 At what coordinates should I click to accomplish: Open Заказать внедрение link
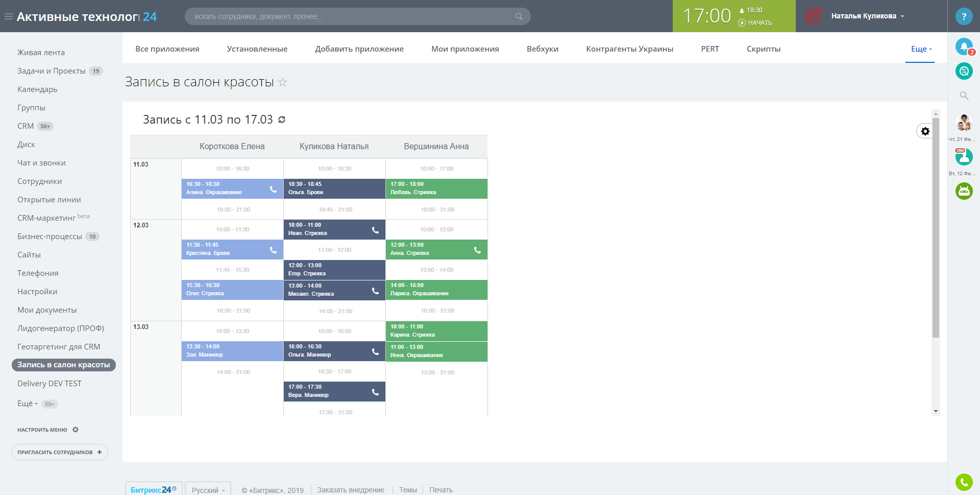pos(351,490)
